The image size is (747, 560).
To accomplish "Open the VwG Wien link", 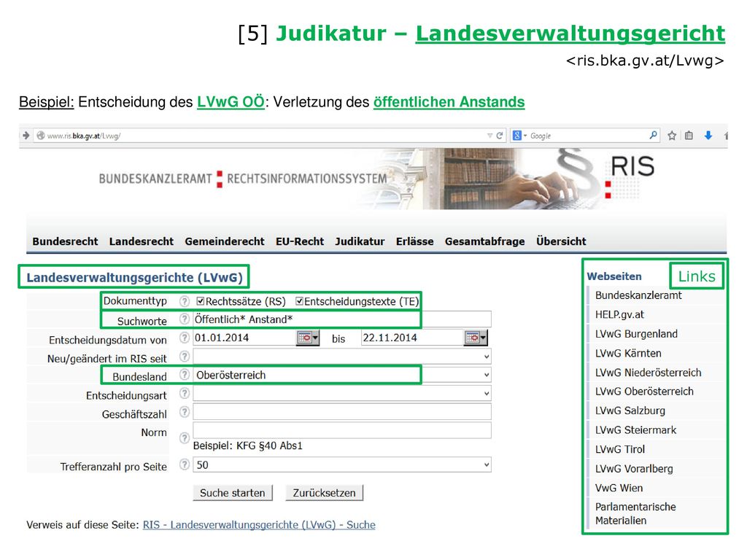I will pos(619,488).
